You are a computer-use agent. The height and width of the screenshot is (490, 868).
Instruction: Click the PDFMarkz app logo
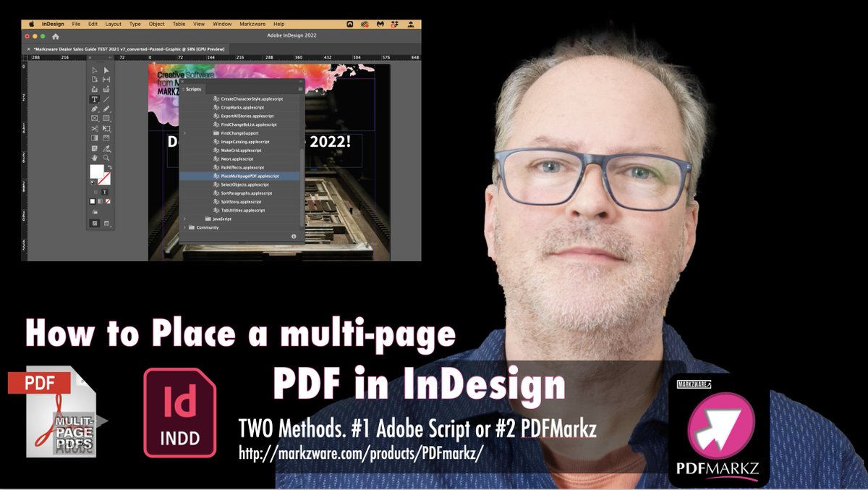pyautogui.click(x=719, y=429)
